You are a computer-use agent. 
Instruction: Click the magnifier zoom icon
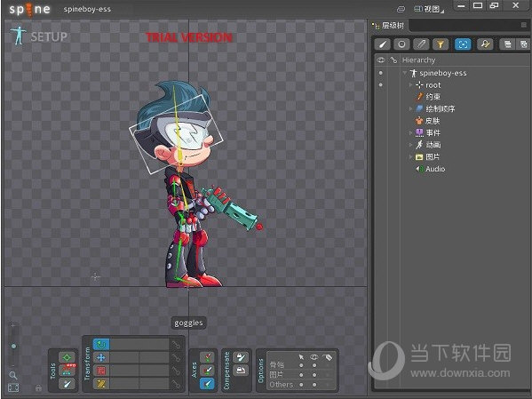coord(13,375)
